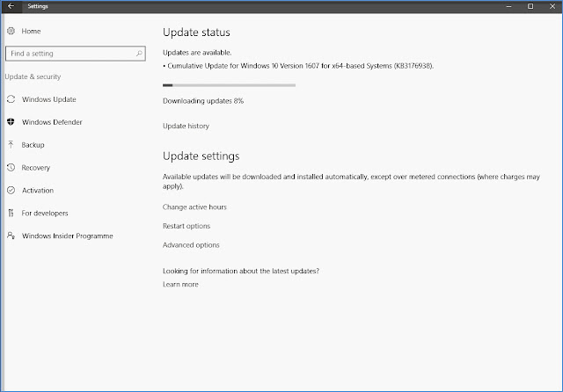Open Windows Defender settings
563x392 pixels.
52,122
